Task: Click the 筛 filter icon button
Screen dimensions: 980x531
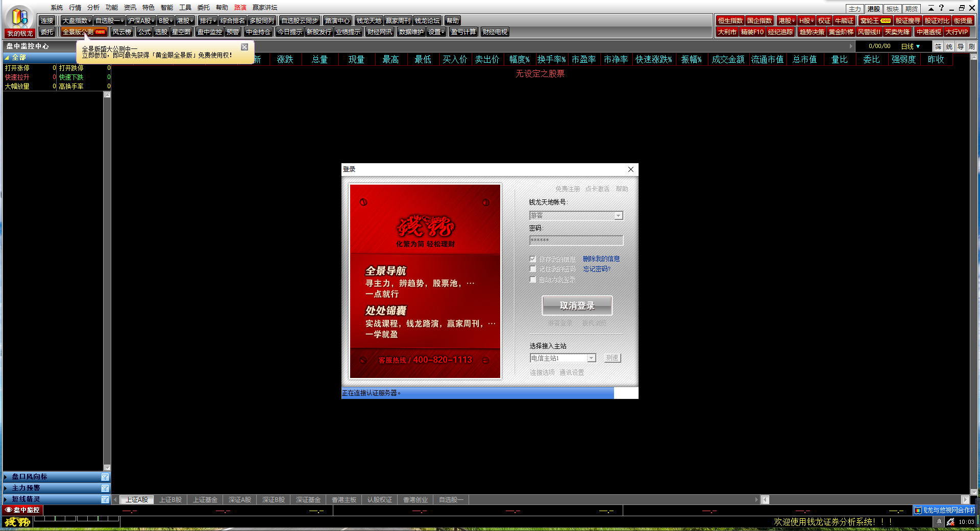Action: pos(938,46)
